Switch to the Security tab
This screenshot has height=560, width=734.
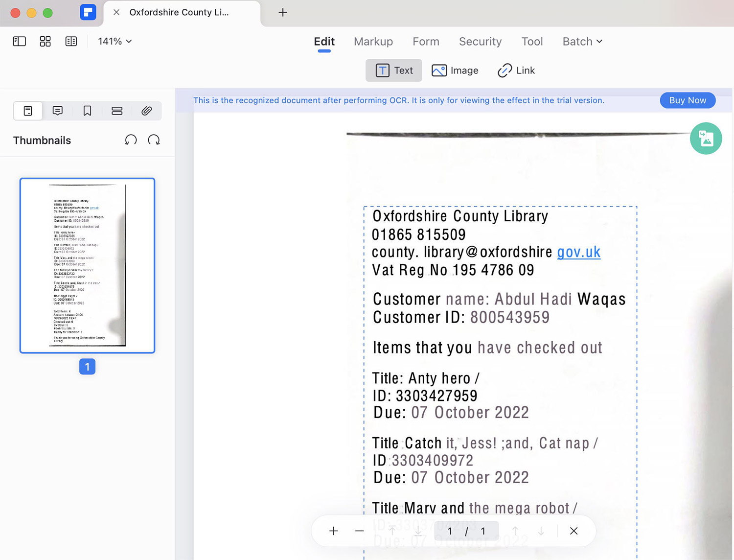(x=480, y=42)
